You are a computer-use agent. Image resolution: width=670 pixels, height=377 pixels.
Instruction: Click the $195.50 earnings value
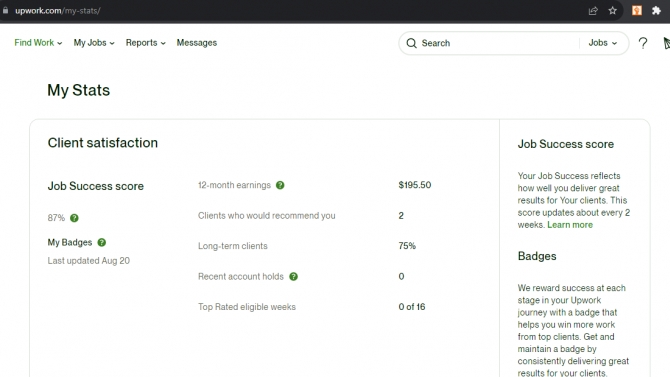coord(414,185)
